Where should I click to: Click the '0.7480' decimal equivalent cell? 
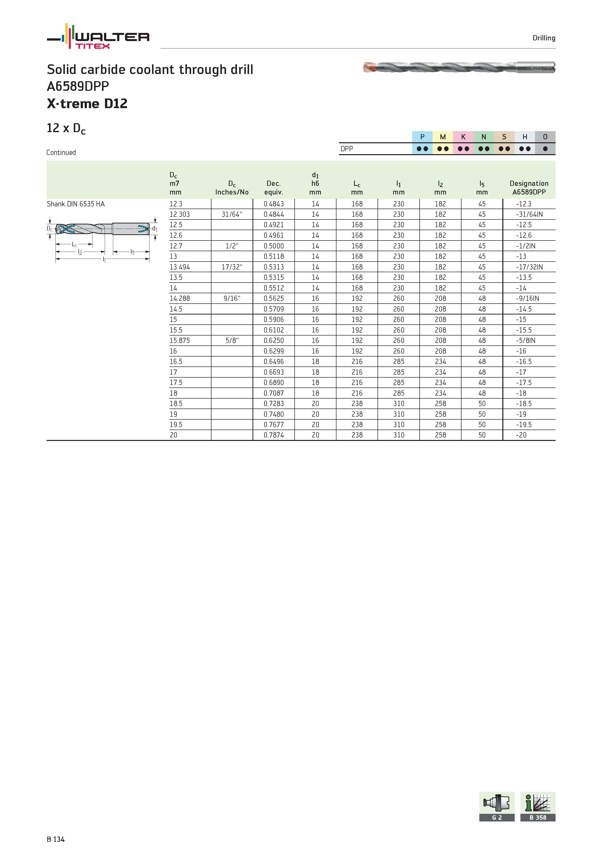point(274,414)
